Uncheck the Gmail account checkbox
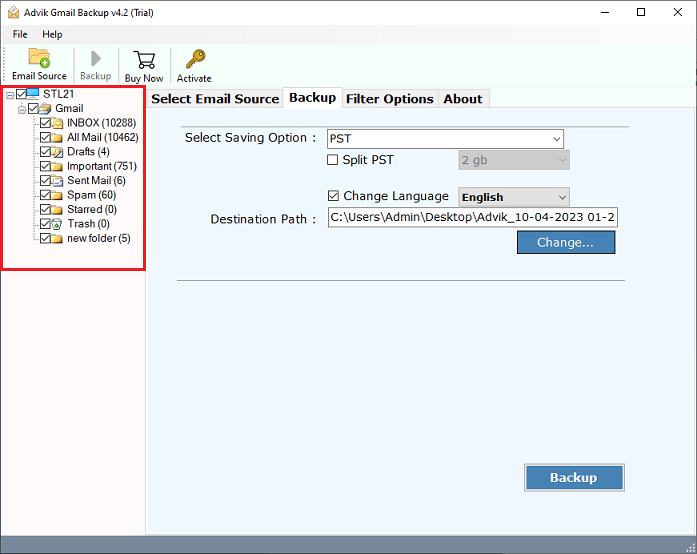The width and height of the screenshot is (697, 554). coord(33,108)
